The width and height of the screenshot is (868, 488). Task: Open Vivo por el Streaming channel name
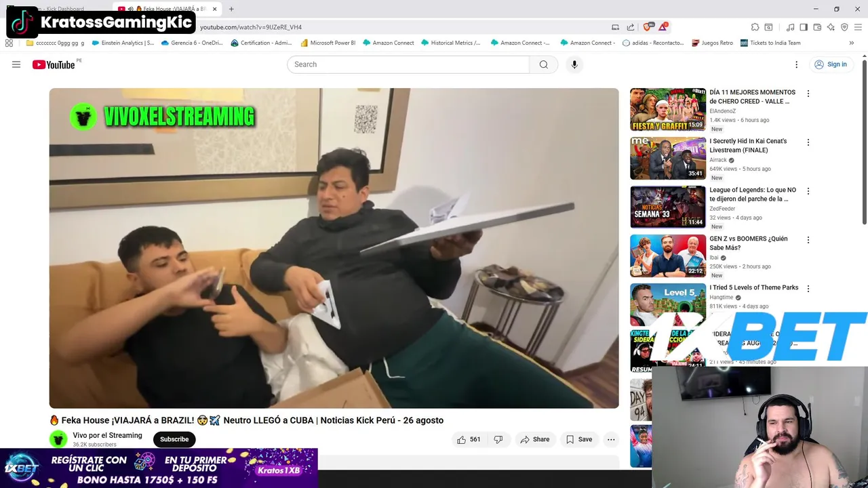tap(108, 436)
